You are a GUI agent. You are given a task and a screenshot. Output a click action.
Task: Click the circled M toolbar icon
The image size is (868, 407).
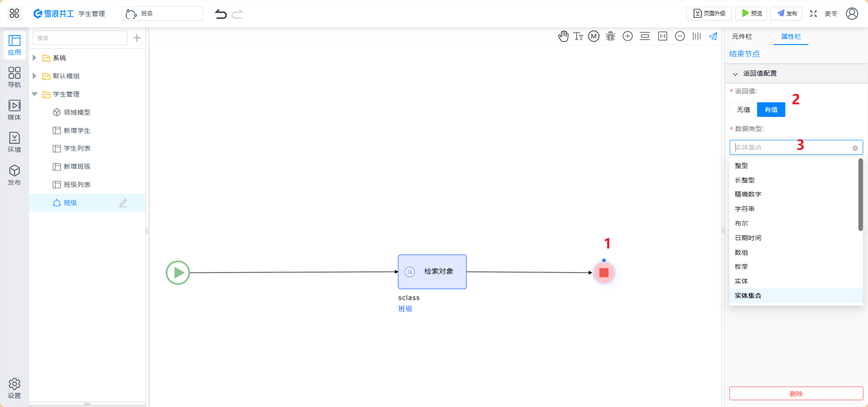click(x=594, y=36)
